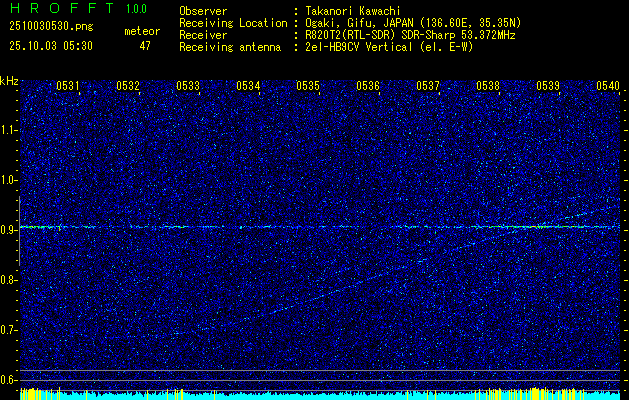Image resolution: width=629 pixels, height=400 pixels.
Task: Click the 0540 time marker
Action: click(x=608, y=85)
